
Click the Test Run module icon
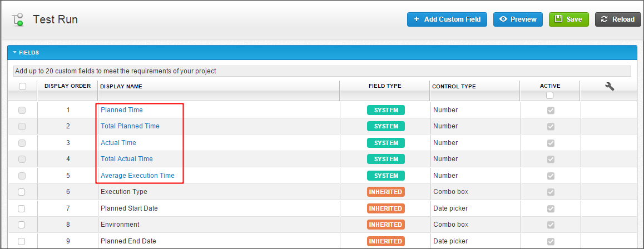pos(17,20)
